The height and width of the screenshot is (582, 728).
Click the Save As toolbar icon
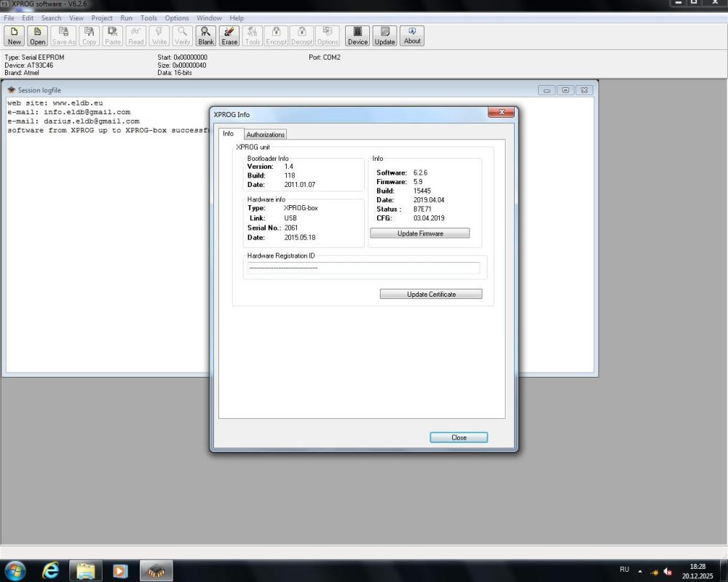pyautogui.click(x=63, y=36)
